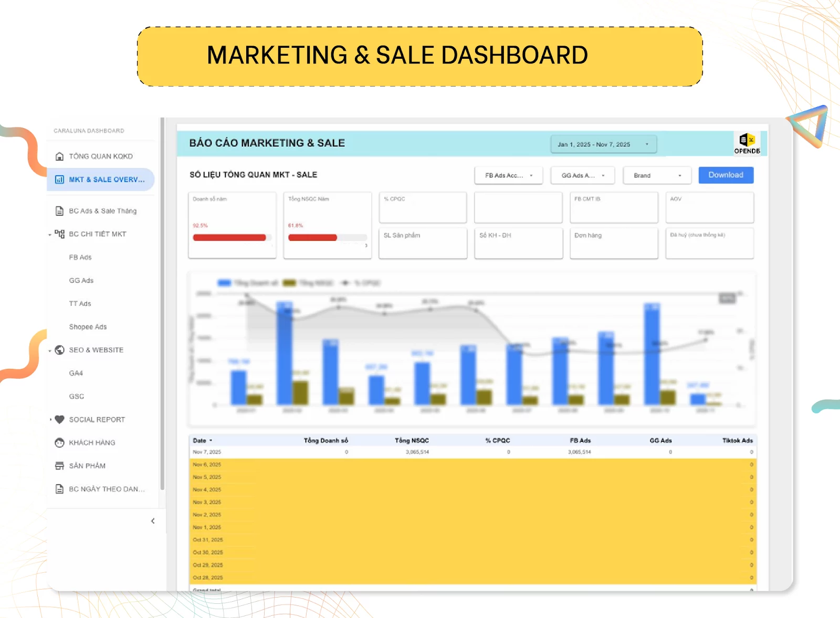This screenshot has height=618, width=840.
Task: Expand the Brand filter dropdown
Action: [657, 175]
